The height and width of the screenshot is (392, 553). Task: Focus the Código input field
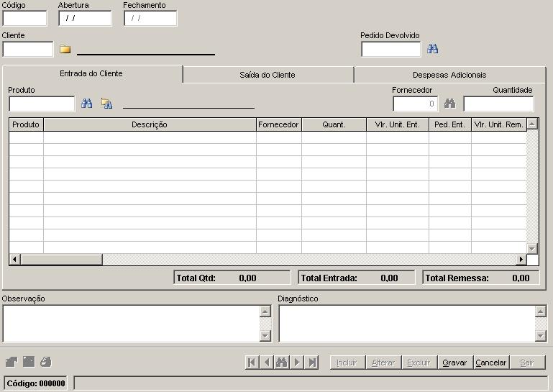coord(24,18)
